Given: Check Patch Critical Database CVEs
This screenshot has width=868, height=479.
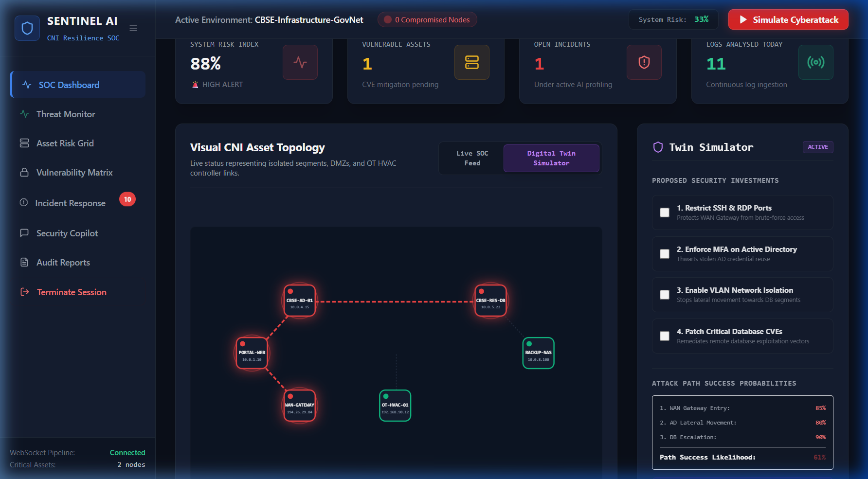Looking at the screenshot, I should pyautogui.click(x=665, y=336).
